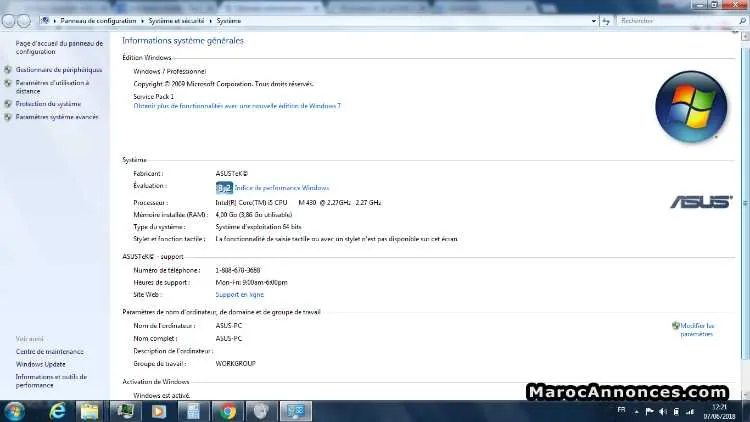Click the scrollbar up arrow
This screenshot has height=422, width=750.
pos(745,36)
